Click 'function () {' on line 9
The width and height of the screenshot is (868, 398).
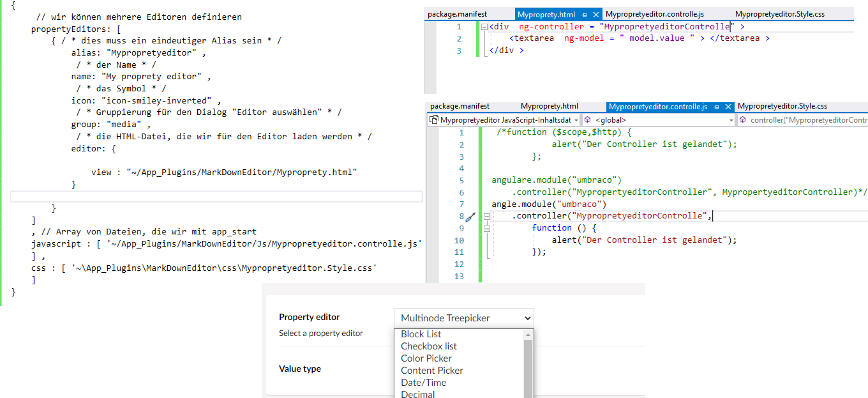point(564,228)
